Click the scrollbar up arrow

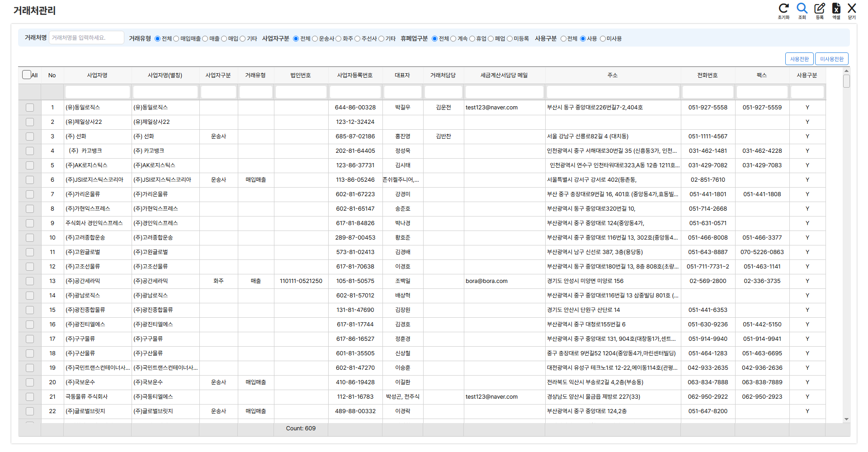(846, 71)
